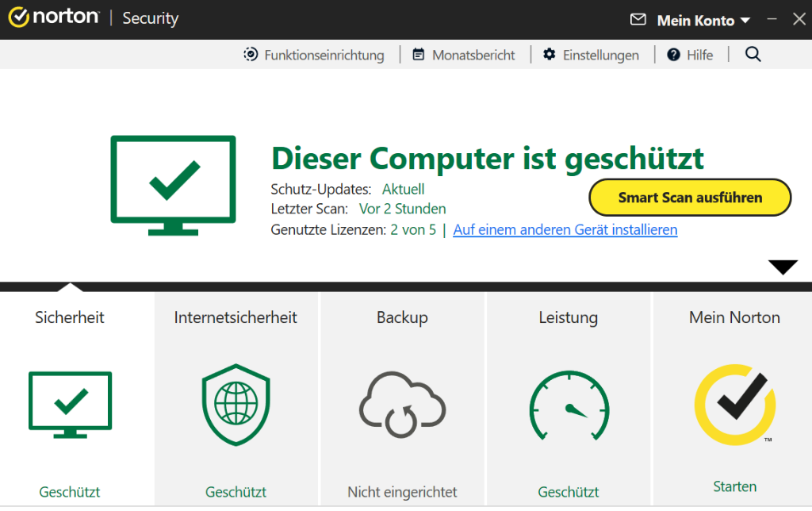
Task: Open the mail envelope messages icon
Action: (x=638, y=20)
